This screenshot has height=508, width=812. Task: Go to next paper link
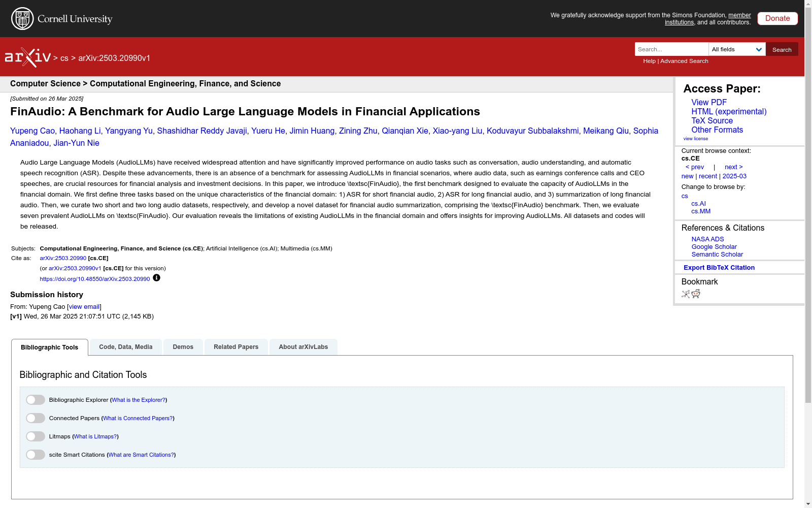click(x=734, y=167)
